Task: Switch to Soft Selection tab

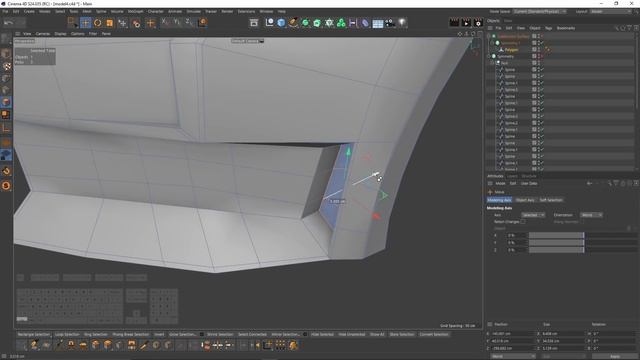Action: [x=551, y=200]
